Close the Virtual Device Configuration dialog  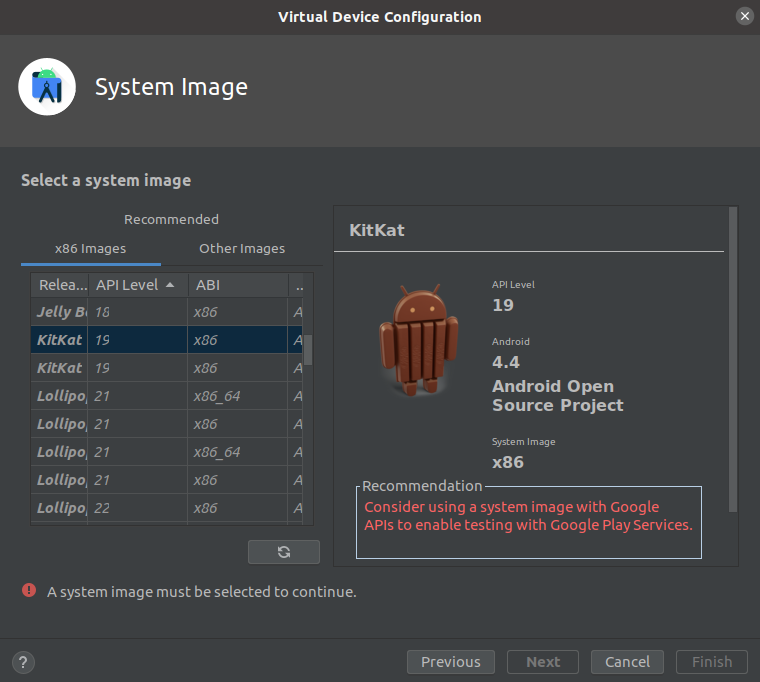tap(744, 16)
